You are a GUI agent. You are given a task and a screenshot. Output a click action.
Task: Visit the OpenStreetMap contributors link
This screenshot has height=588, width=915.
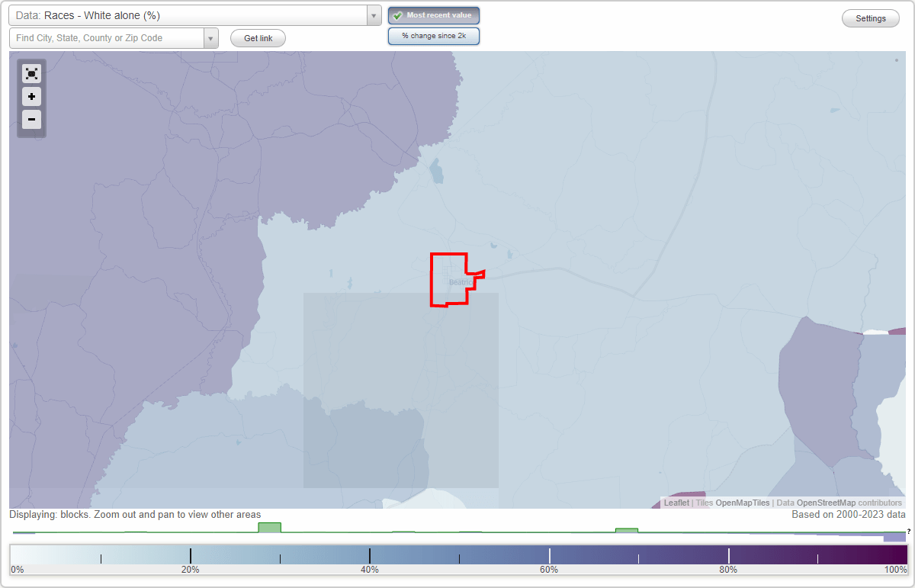tap(826, 503)
